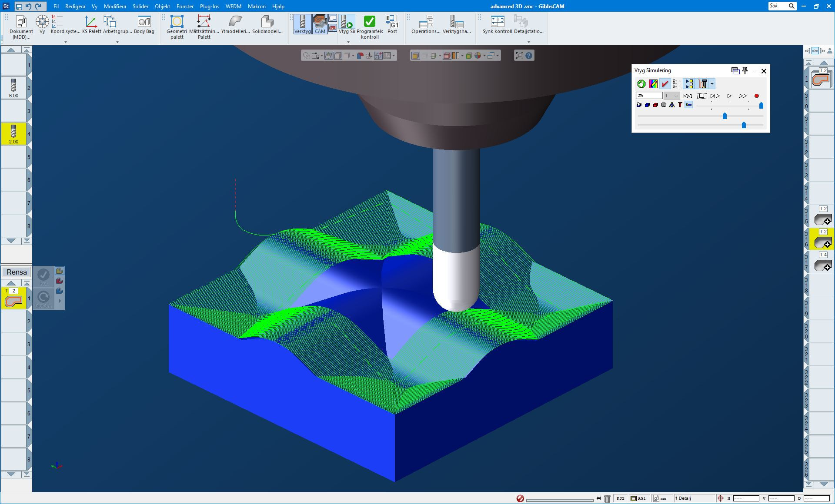Open the Ytmodellering palette

click(235, 24)
